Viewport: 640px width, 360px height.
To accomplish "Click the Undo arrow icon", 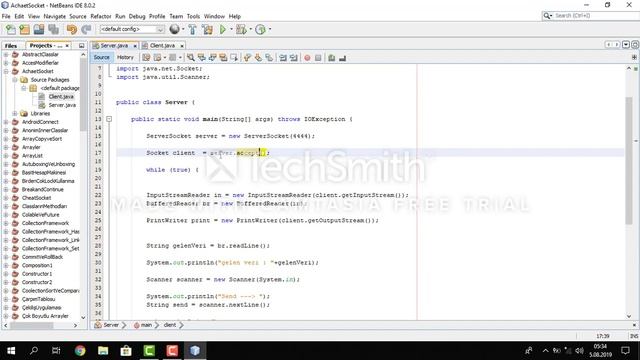I will pyautogui.click(x=72, y=29).
